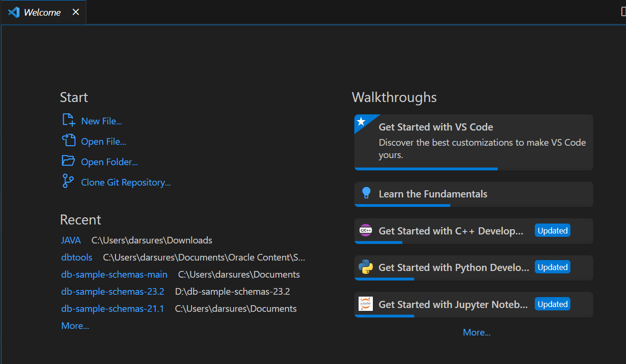Click the Python logo icon

tap(366, 267)
